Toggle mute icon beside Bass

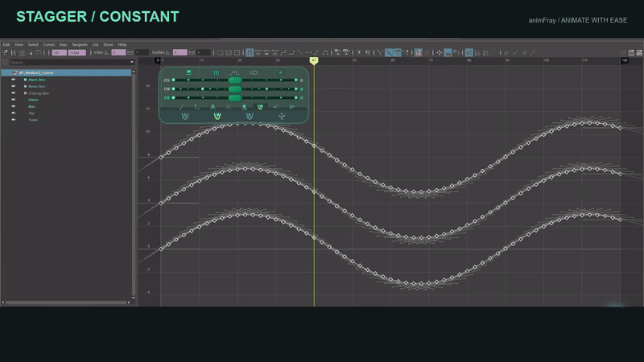pyautogui.click(x=14, y=107)
